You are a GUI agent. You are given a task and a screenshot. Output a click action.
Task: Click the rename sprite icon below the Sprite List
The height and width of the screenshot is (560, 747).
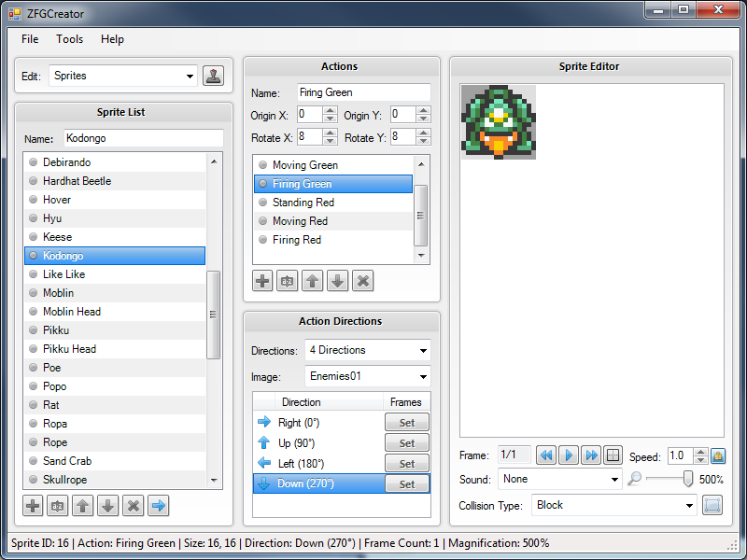pos(58,506)
